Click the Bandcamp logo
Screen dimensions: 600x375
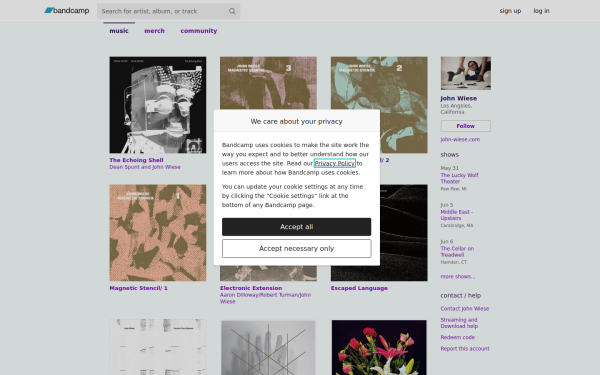coord(67,11)
